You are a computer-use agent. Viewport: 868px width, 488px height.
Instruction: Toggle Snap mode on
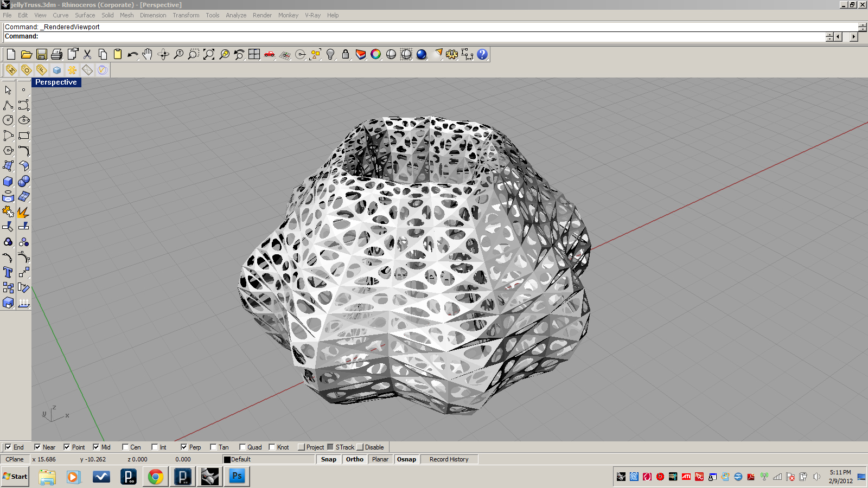[x=328, y=459]
